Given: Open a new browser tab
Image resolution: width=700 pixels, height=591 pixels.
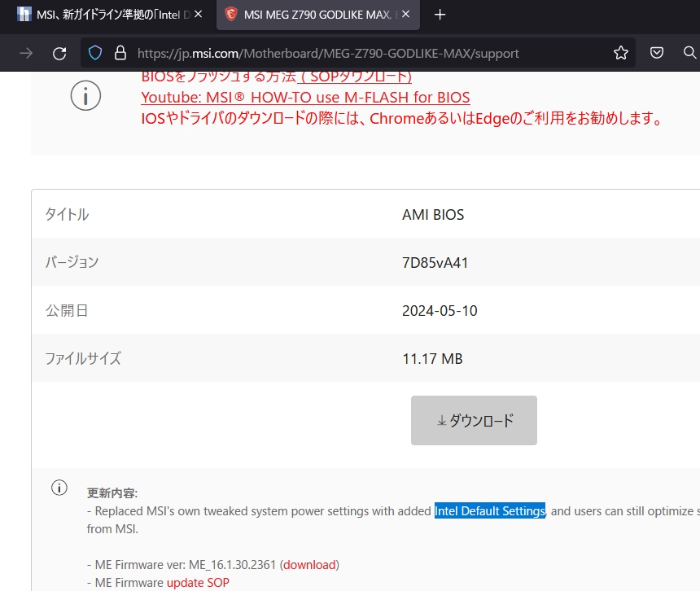Looking at the screenshot, I should pyautogui.click(x=440, y=15).
